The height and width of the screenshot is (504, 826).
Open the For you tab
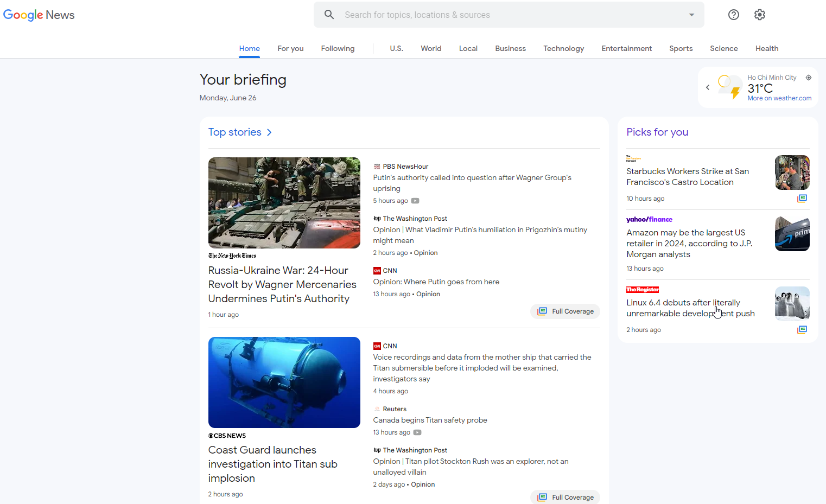[290, 48]
